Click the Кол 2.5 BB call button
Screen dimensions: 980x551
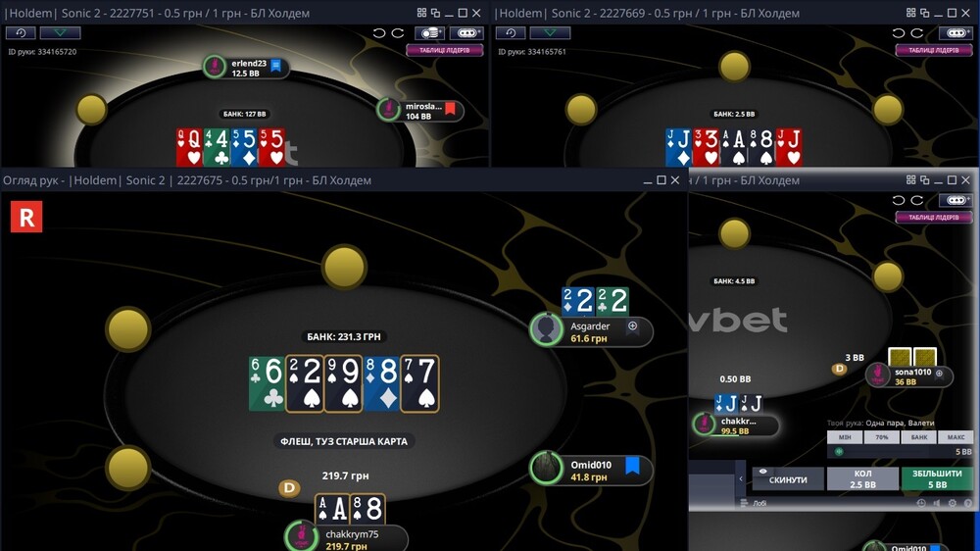[862, 479]
